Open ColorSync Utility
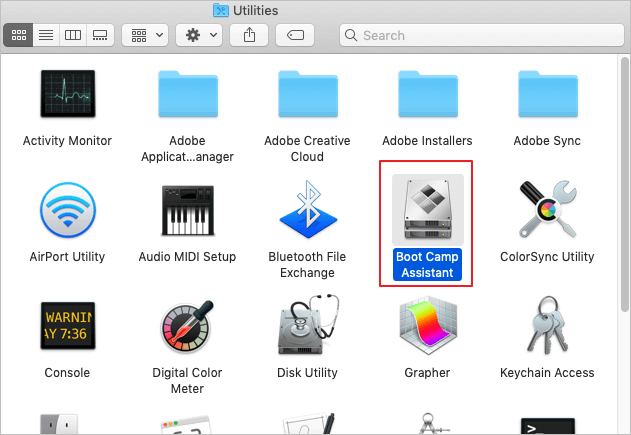 coord(547,212)
